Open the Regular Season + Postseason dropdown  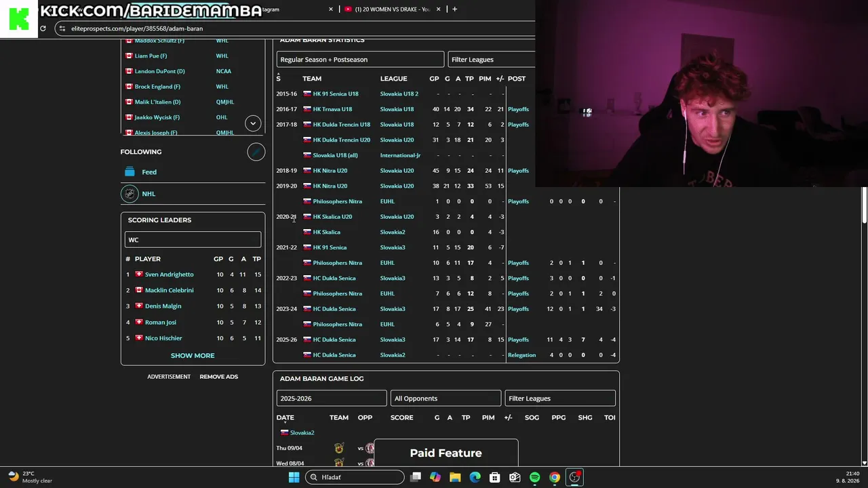(360, 60)
